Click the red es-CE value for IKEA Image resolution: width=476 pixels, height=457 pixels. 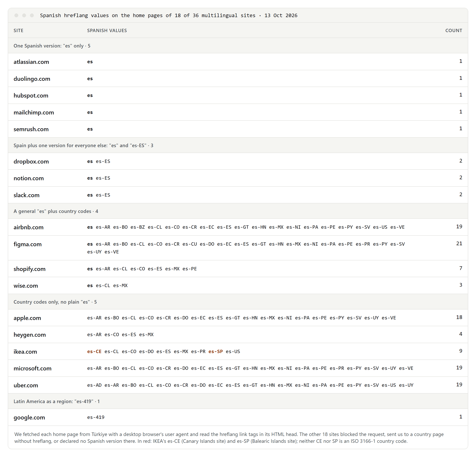pyautogui.click(x=94, y=352)
